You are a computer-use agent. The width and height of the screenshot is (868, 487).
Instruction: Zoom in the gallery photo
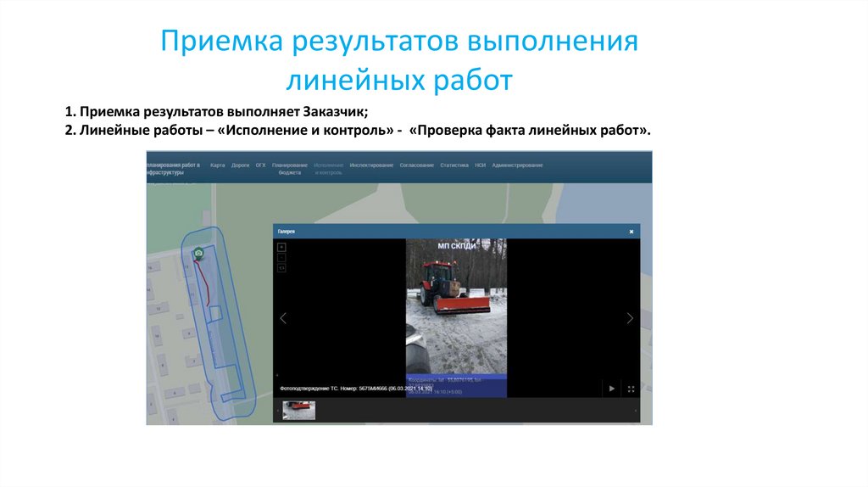coord(281,247)
